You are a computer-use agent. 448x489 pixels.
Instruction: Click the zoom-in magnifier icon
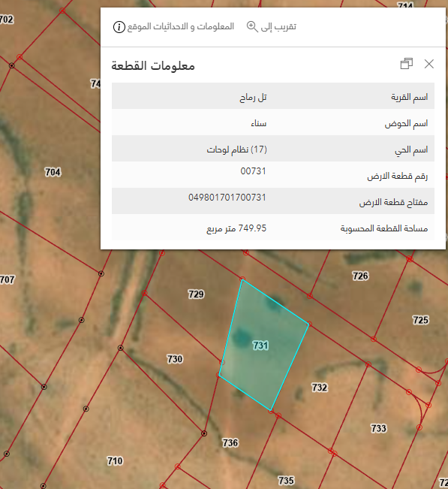coord(252,27)
